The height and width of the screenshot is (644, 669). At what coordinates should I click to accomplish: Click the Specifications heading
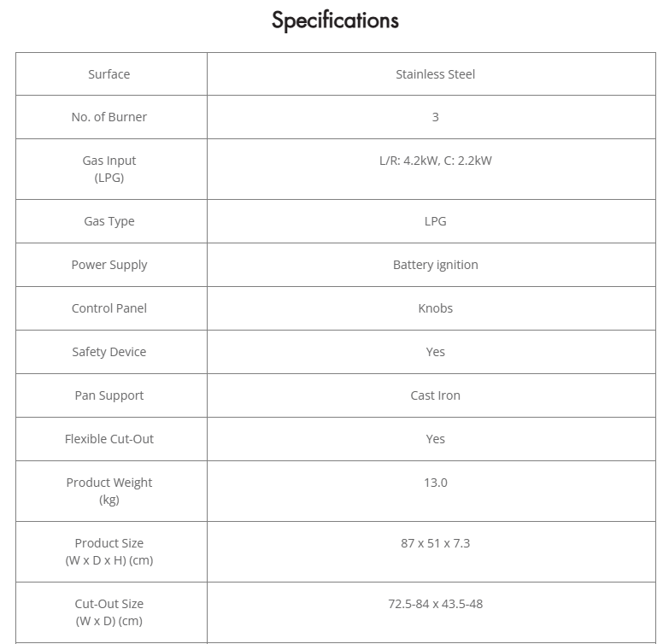tap(335, 20)
